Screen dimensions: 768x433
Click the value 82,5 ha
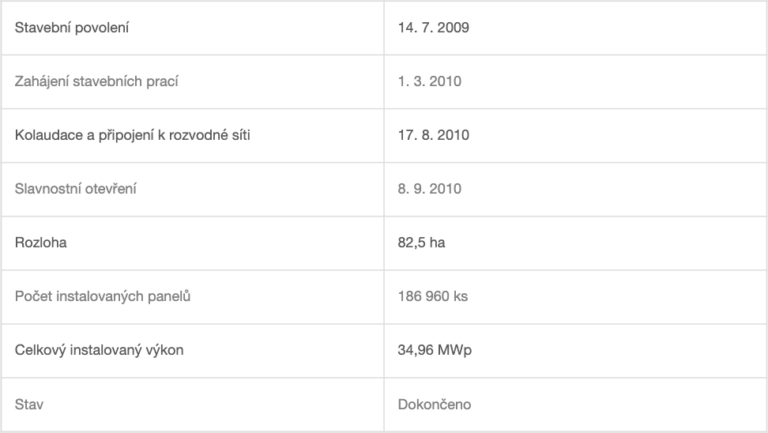pyautogui.click(x=421, y=242)
